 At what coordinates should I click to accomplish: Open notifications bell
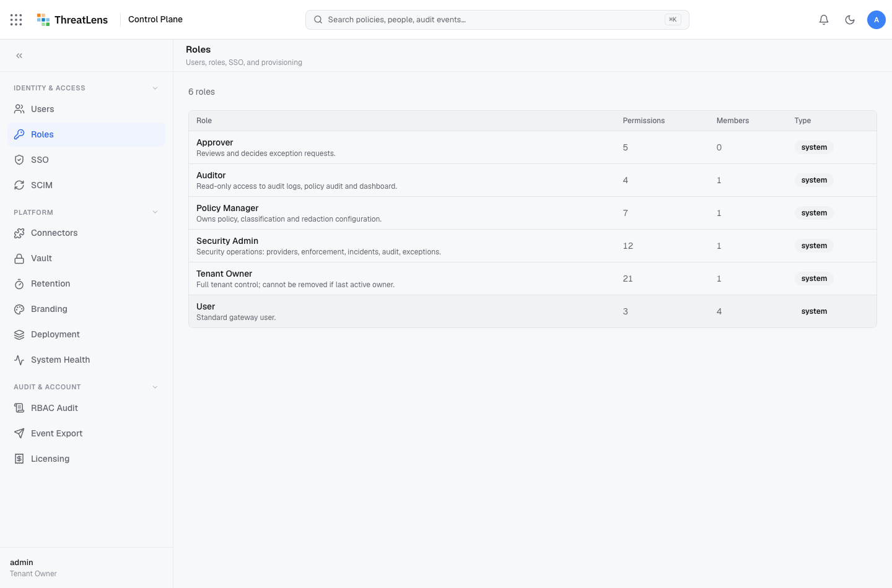(824, 20)
